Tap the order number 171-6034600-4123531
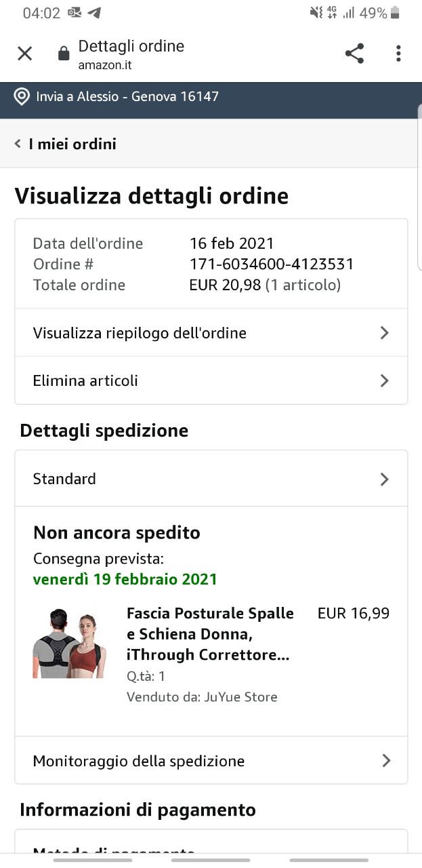This screenshot has width=422, height=868. pyautogui.click(x=271, y=264)
